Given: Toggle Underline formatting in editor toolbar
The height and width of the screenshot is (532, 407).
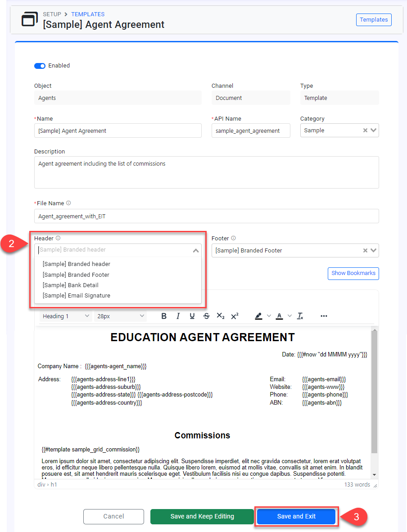Looking at the screenshot, I should pos(192,316).
